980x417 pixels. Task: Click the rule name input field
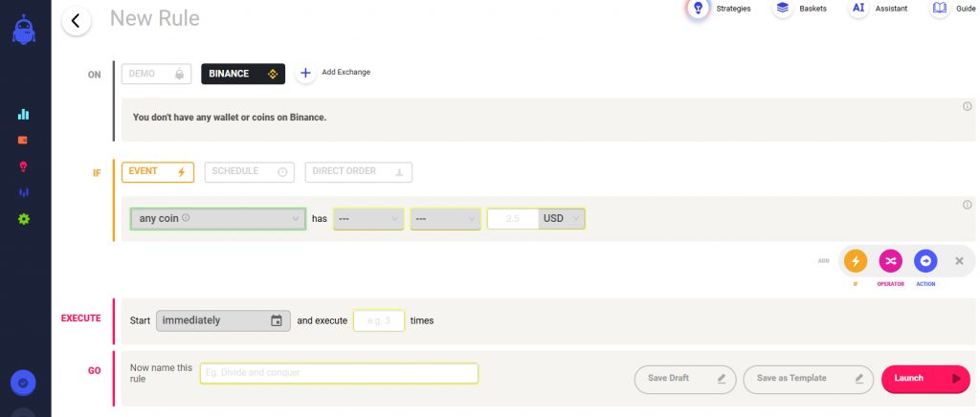pyautogui.click(x=339, y=374)
